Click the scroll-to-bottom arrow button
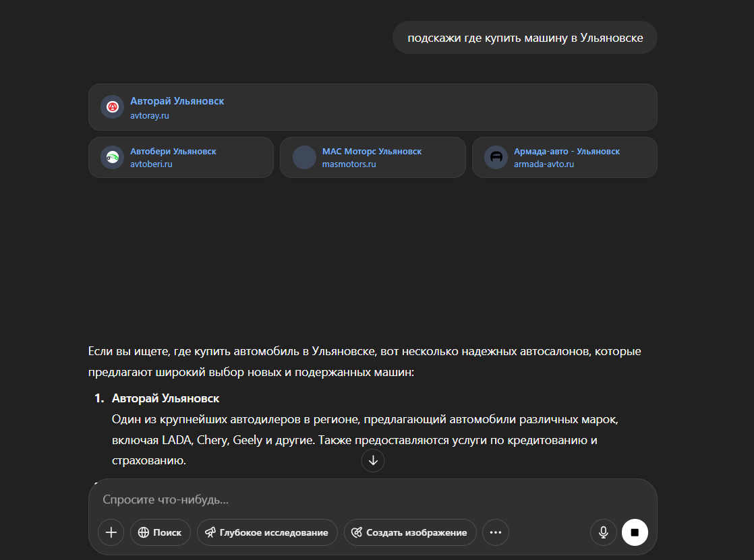The image size is (754, 560). point(373,460)
